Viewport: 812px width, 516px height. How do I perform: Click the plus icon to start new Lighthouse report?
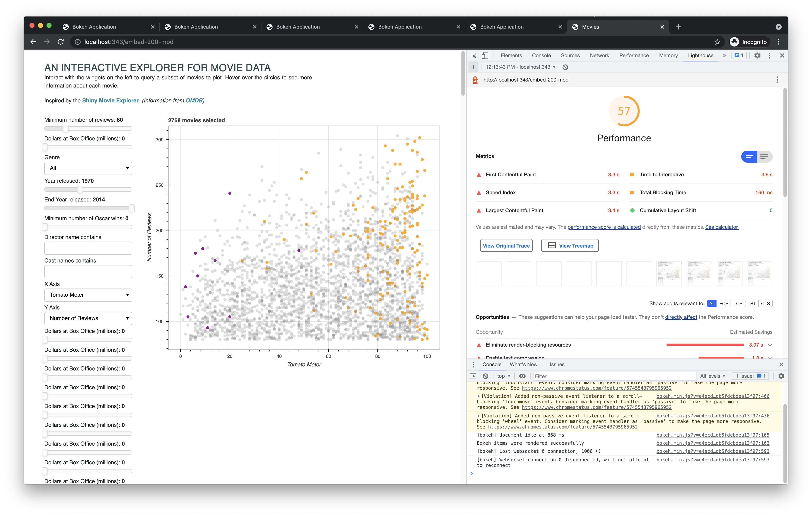pos(473,67)
